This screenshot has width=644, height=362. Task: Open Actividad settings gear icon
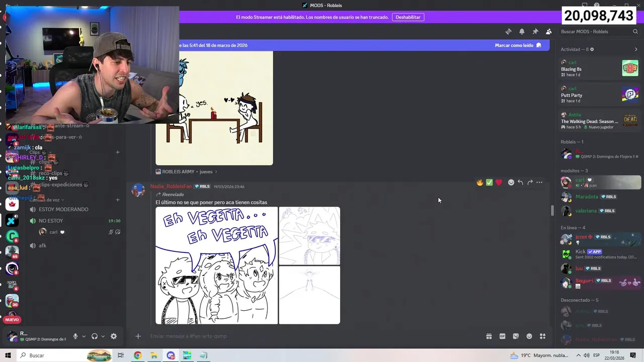click(x=592, y=49)
